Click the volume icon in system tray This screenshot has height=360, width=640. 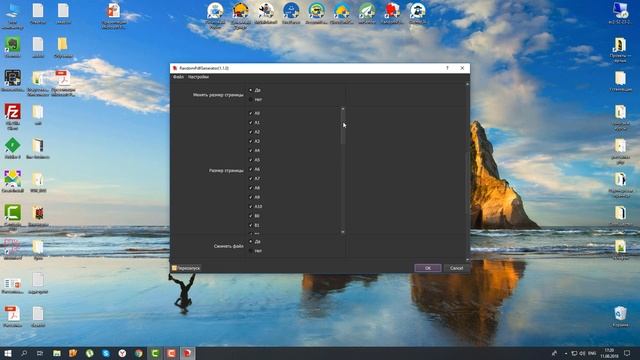point(582,353)
